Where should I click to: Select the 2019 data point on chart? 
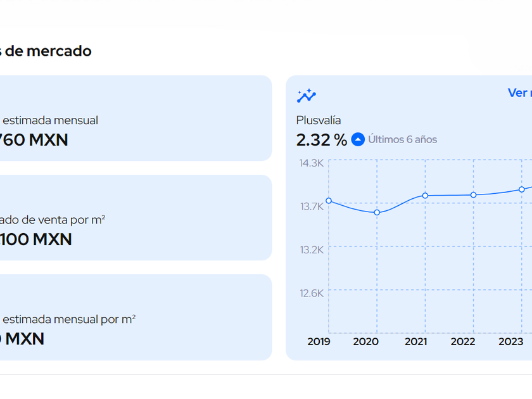click(x=329, y=201)
